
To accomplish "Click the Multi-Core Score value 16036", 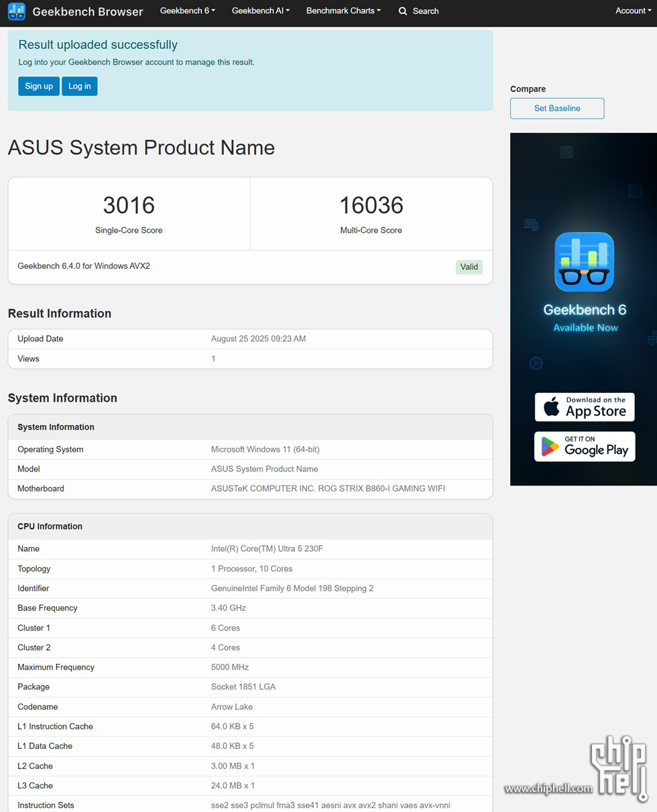I will 371,205.
